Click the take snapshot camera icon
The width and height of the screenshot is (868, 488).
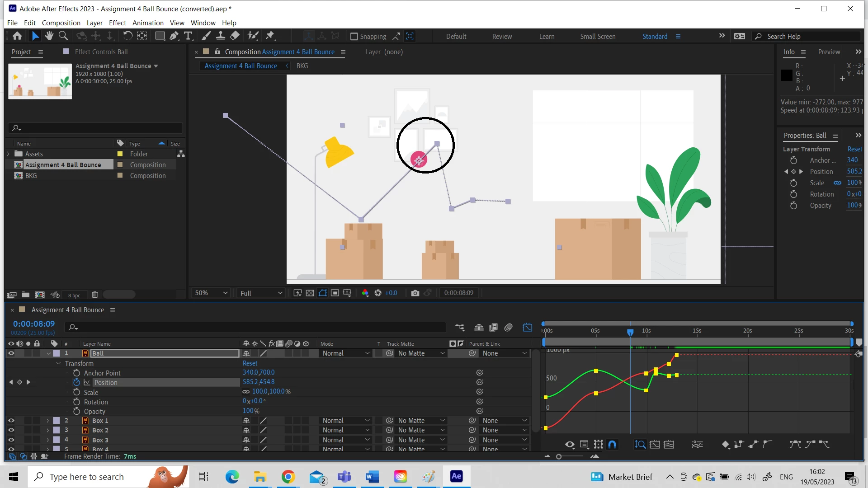tap(415, 293)
